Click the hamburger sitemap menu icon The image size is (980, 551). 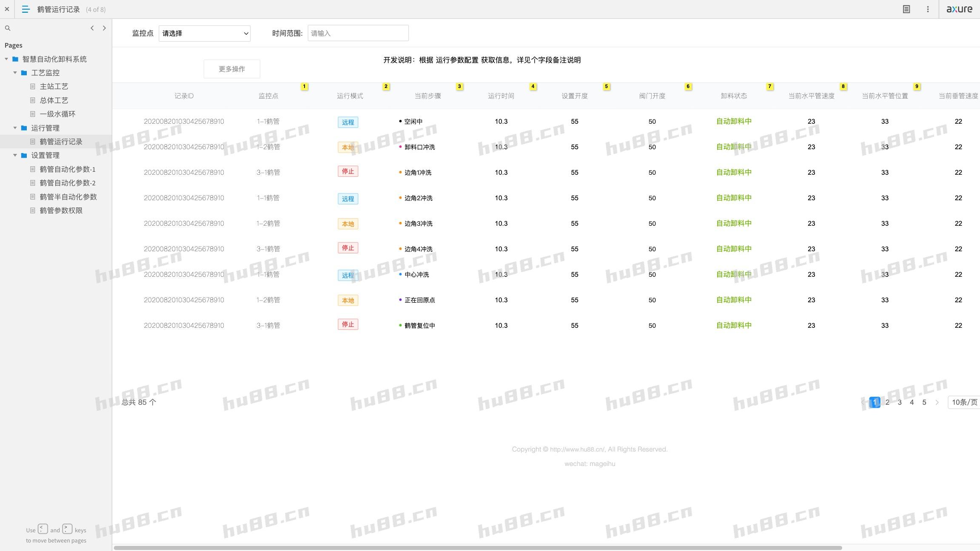tap(26, 9)
